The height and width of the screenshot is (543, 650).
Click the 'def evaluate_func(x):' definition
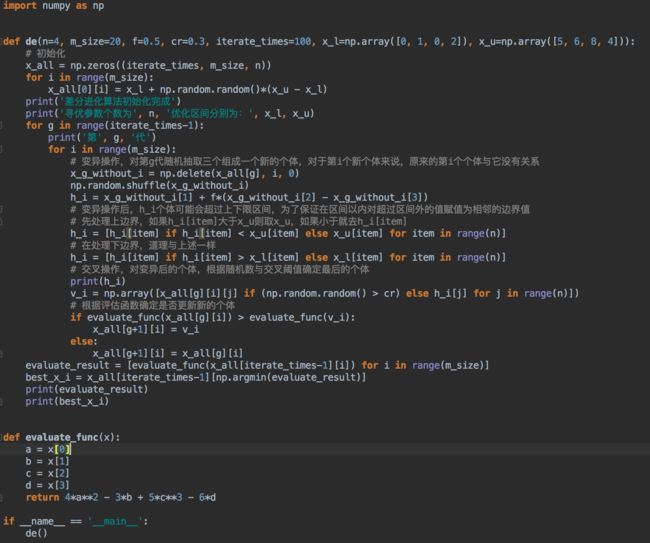tap(61, 438)
